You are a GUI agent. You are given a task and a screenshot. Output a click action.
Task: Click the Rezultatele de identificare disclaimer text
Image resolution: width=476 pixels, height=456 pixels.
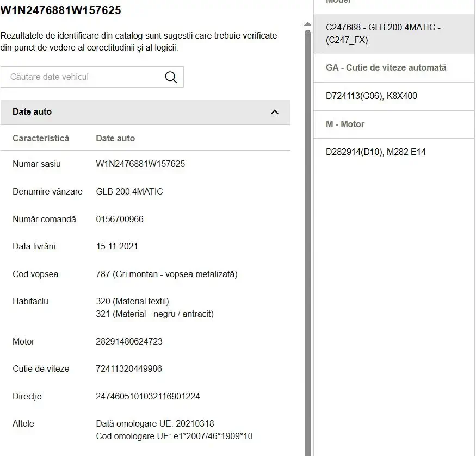(x=139, y=42)
